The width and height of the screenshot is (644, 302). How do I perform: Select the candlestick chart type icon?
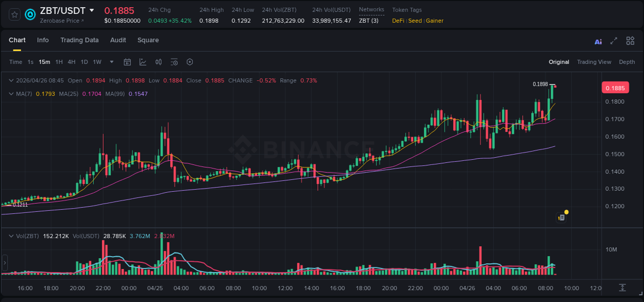tap(158, 62)
